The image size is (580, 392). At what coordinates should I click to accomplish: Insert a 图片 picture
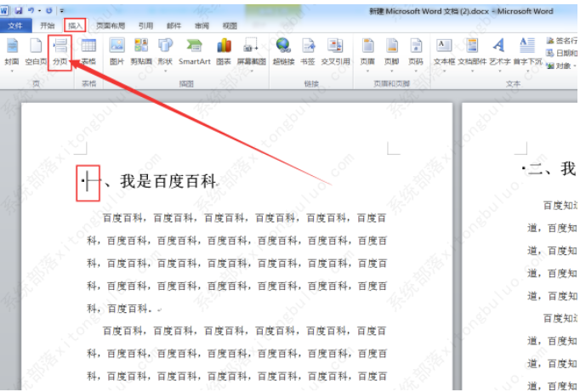click(x=117, y=52)
